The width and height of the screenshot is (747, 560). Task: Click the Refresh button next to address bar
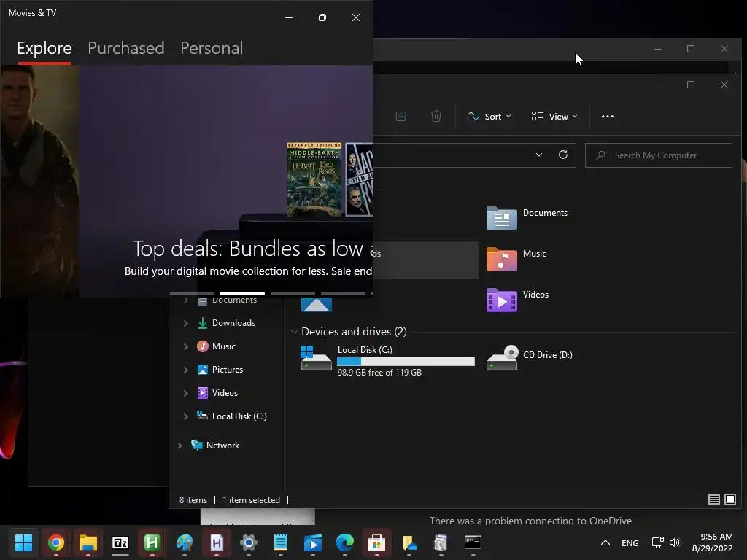562,155
